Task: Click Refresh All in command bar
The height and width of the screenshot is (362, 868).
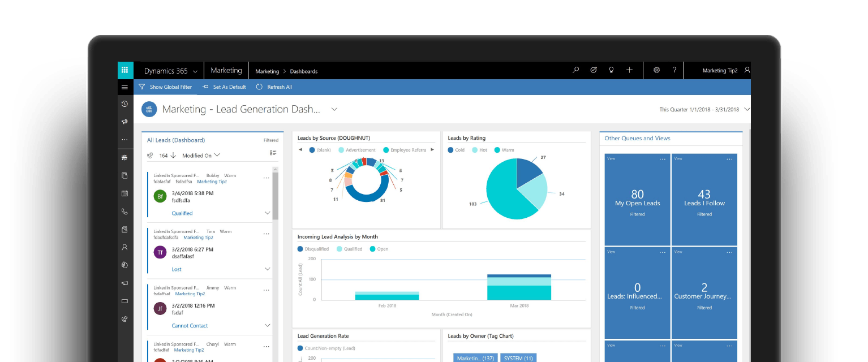Action: coord(274,87)
